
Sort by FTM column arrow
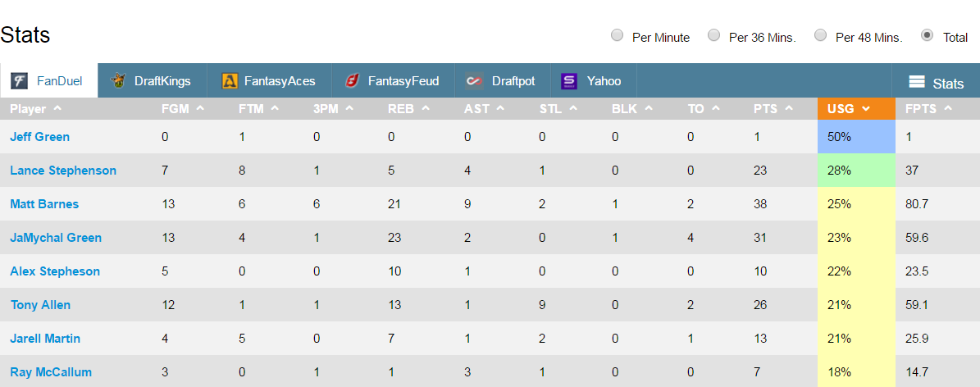274,108
